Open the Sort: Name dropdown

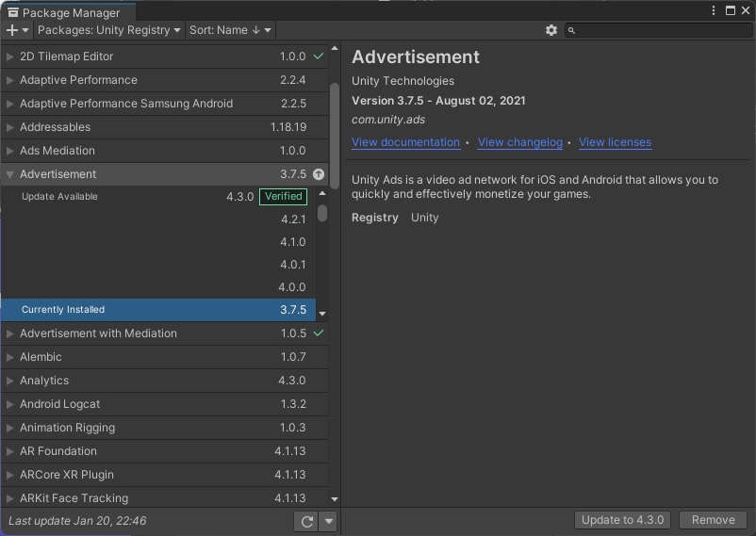(230, 30)
